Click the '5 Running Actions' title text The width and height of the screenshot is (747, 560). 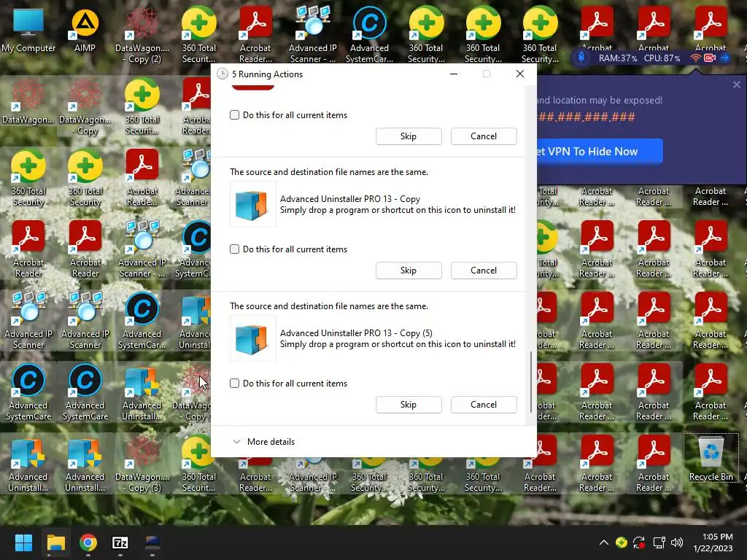pos(267,74)
